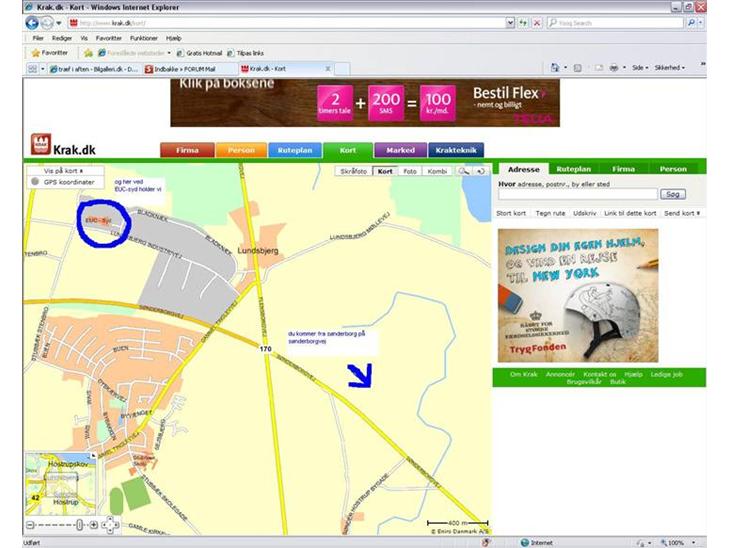
Task: Switch map view to Foto
Action: 409,171
